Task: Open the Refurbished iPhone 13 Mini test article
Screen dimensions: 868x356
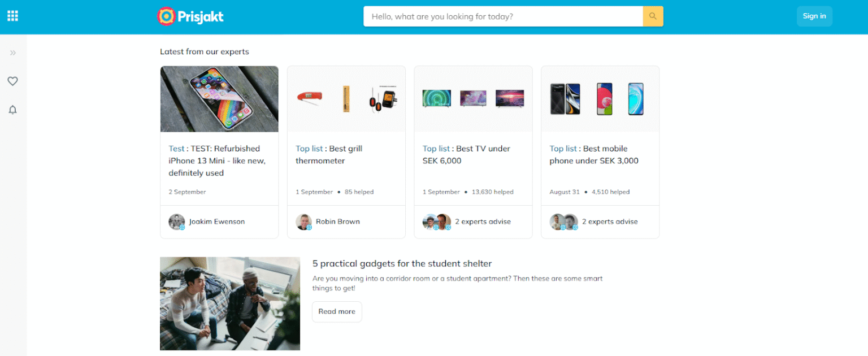Action: click(x=217, y=160)
